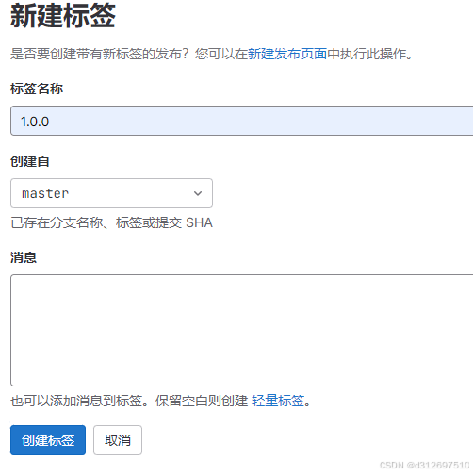Click the 标签名称 label

[x=37, y=89]
